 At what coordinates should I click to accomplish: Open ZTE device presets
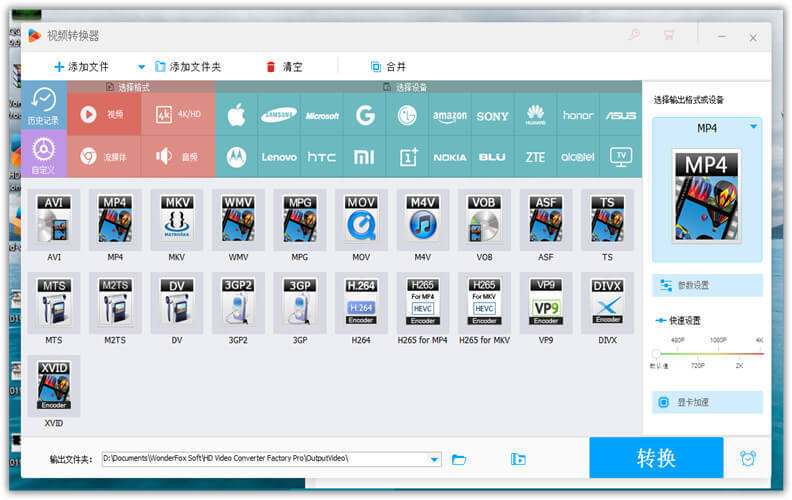click(535, 157)
